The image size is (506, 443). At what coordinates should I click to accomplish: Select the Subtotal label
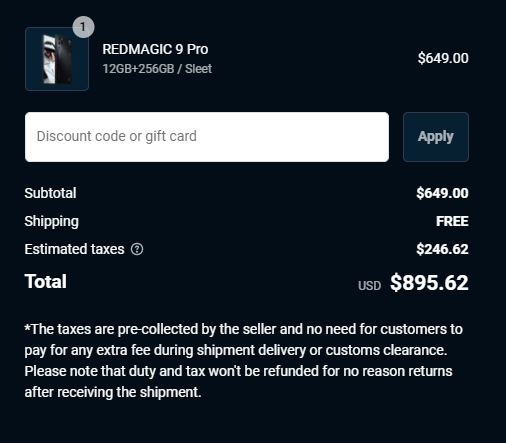click(x=50, y=193)
